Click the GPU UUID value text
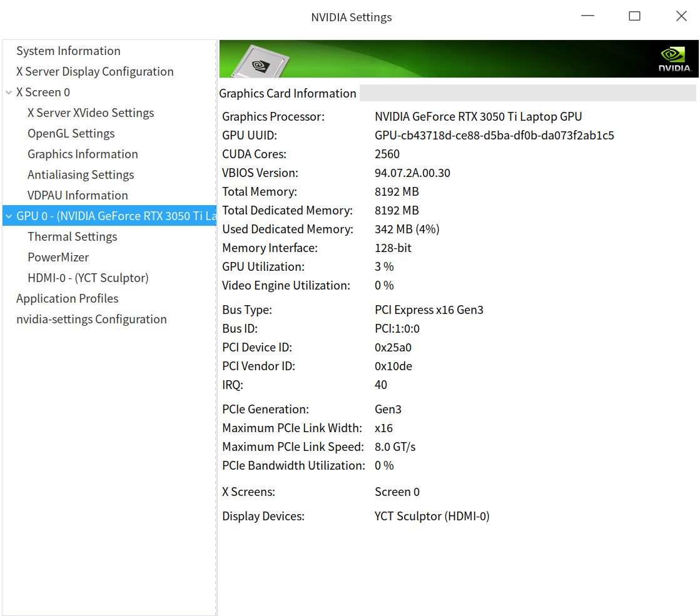Screen dimensions: 700x616 point(494,136)
